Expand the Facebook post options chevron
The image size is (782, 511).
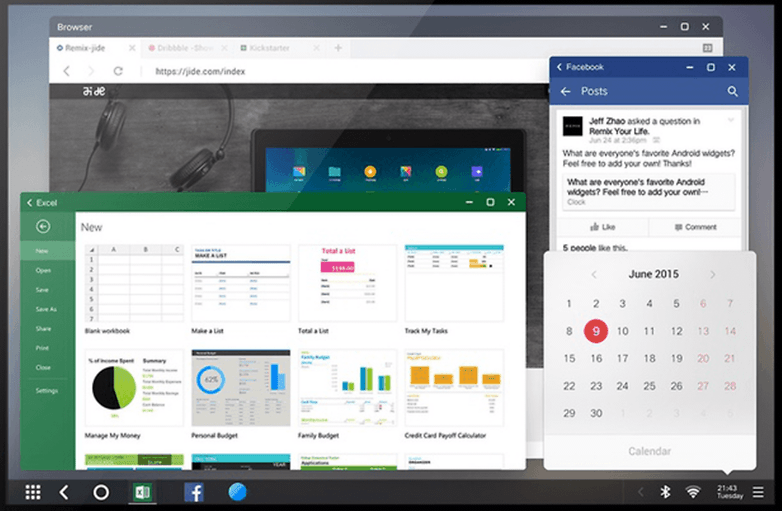pyautogui.click(x=731, y=120)
